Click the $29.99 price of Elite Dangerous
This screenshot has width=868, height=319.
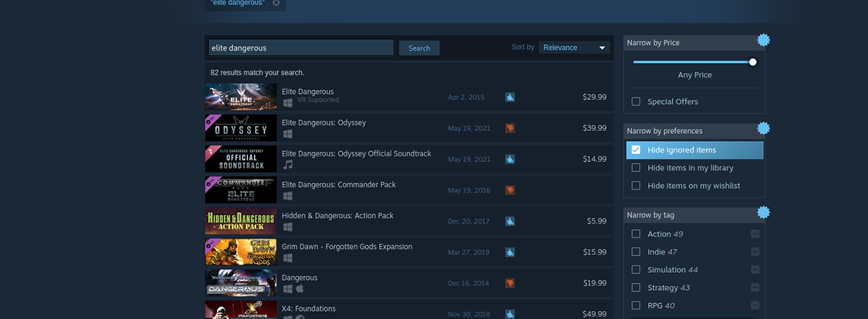point(594,97)
